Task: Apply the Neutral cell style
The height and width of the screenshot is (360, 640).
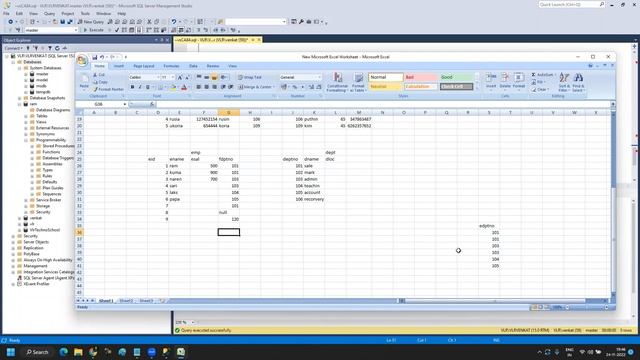Action: pos(385,87)
